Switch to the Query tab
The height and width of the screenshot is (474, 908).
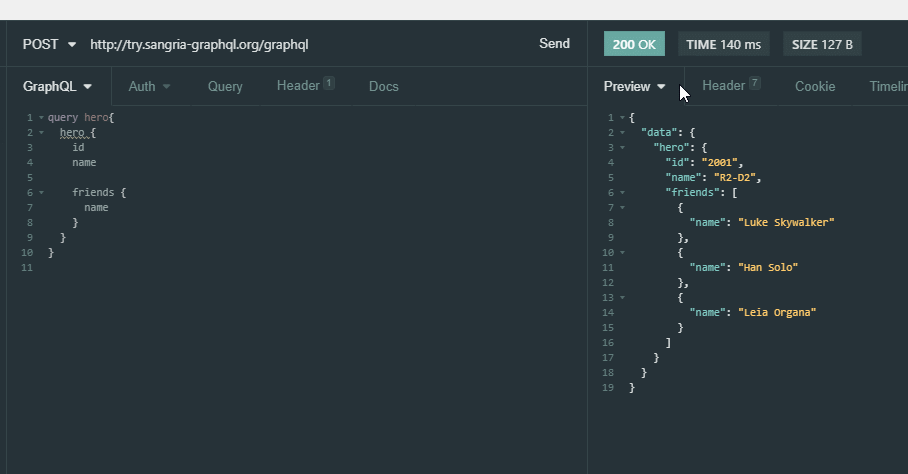click(225, 86)
